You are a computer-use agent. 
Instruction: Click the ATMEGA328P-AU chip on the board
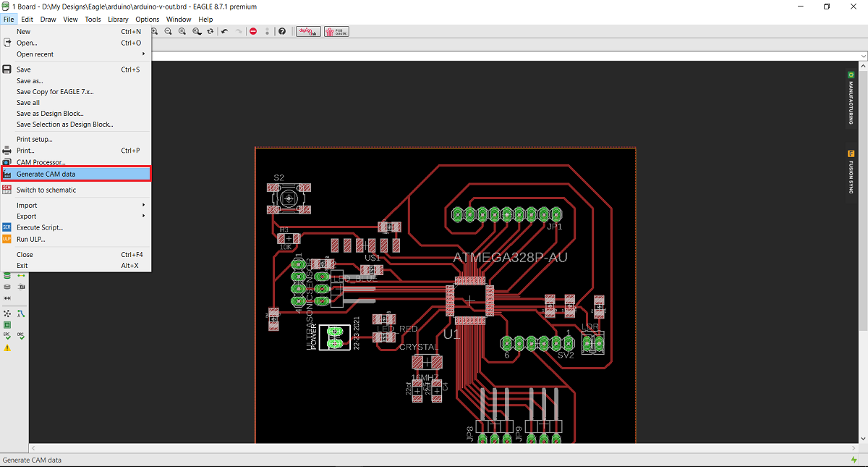click(470, 300)
